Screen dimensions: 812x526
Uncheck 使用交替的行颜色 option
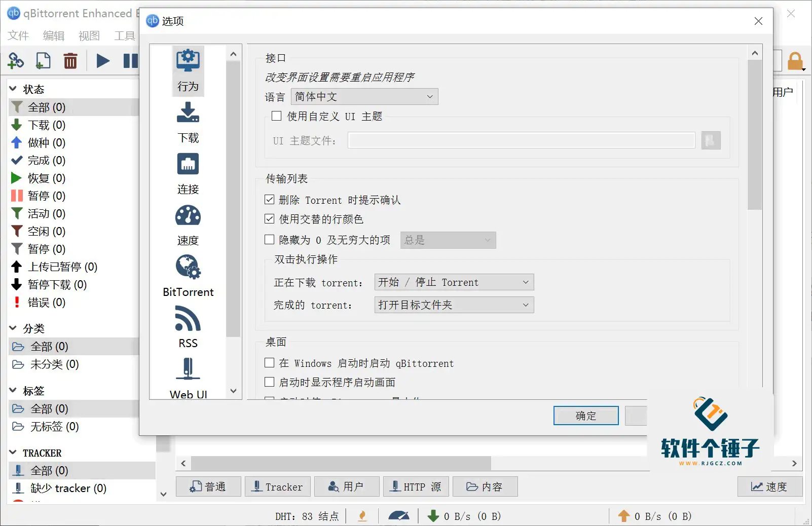coord(270,219)
